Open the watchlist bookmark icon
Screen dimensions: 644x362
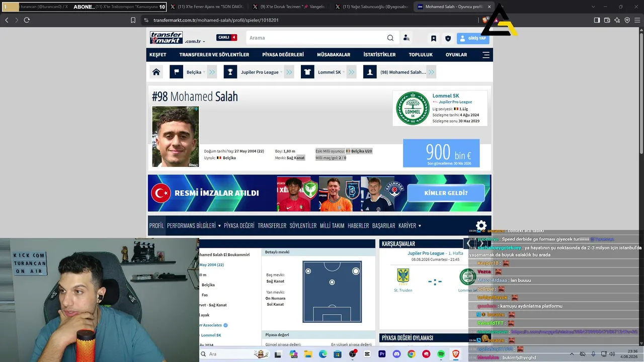pyautogui.click(x=434, y=38)
